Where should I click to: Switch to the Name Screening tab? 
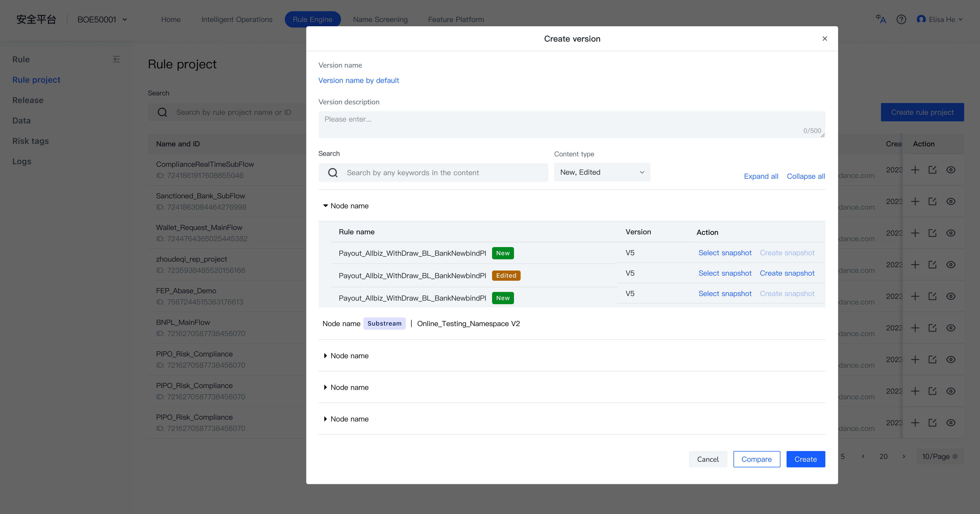pos(380,19)
